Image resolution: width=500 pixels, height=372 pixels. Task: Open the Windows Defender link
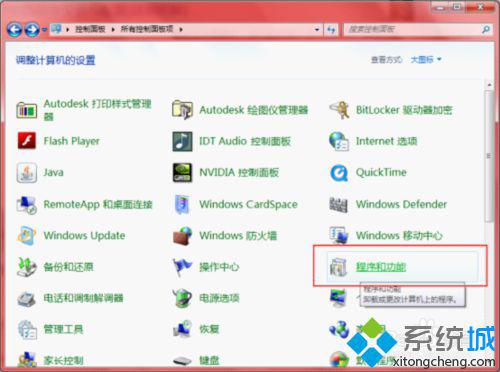[x=401, y=204]
